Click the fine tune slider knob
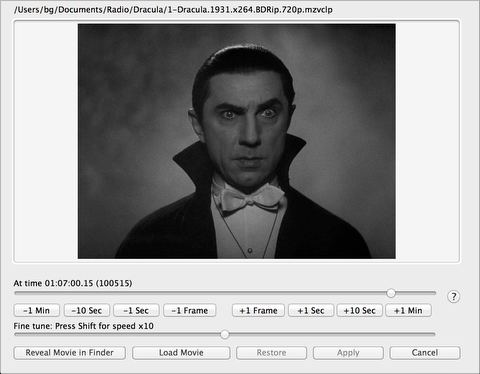 click(x=225, y=334)
